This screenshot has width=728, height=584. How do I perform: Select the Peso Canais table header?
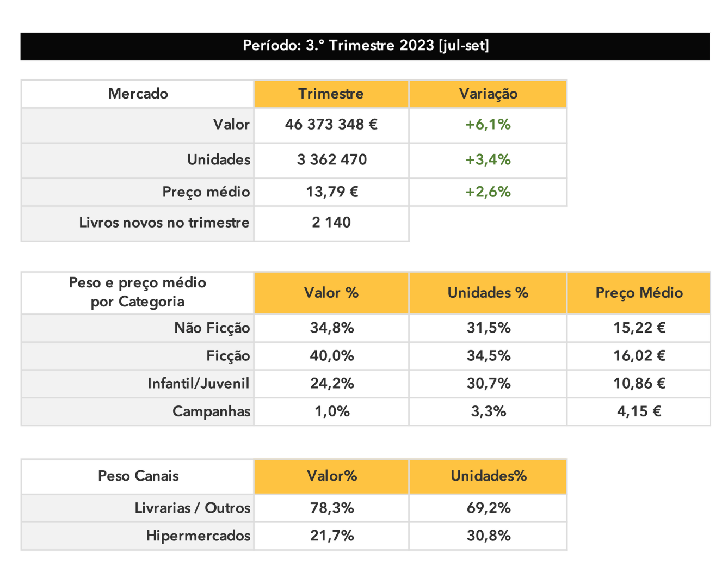(138, 476)
